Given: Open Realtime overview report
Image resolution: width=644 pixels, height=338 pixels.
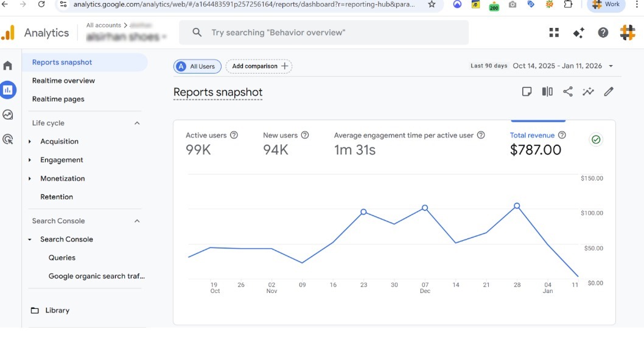Looking at the screenshot, I should point(63,81).
